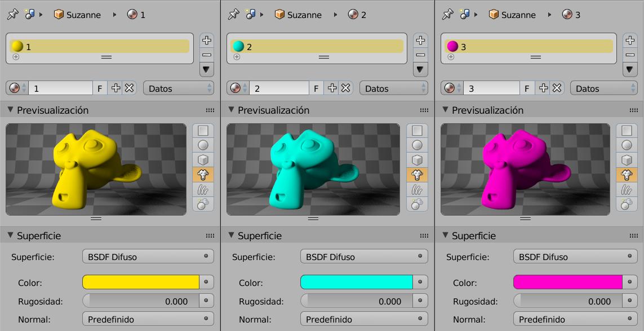Unlink material 3 with the X icon
Screen dimensions: 644x331
coord(557,88)
